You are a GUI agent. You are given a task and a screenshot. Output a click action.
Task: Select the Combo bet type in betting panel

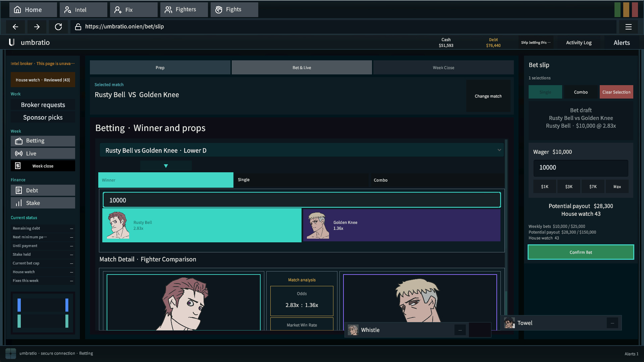click(x=437, y=180)
